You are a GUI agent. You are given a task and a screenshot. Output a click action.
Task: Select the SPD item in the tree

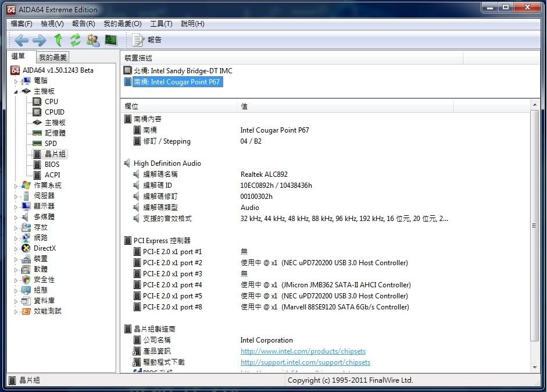pyautogui.click(x=51, y=144)
